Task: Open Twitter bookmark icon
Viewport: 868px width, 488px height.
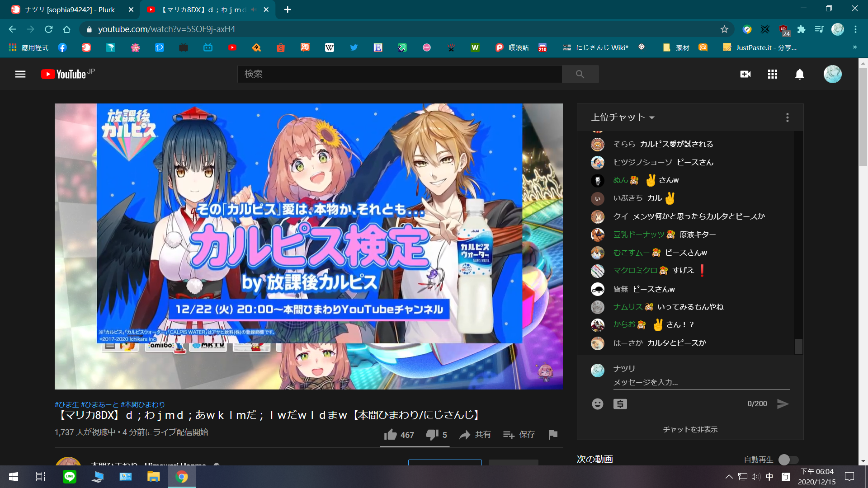Action: [354, 47]
